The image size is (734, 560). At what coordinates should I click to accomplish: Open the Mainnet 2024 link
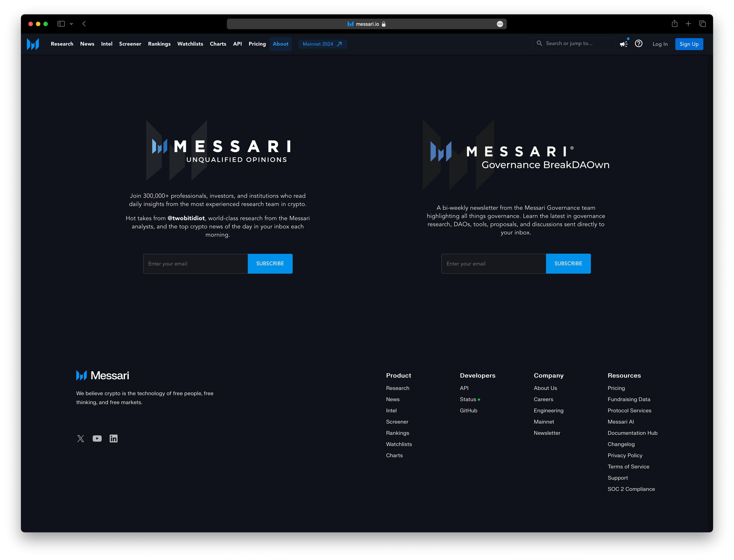323,44
